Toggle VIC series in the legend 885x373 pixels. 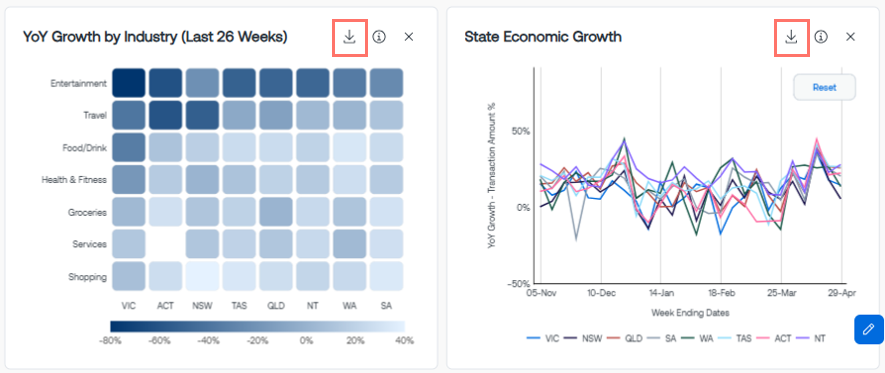[542, 338]
